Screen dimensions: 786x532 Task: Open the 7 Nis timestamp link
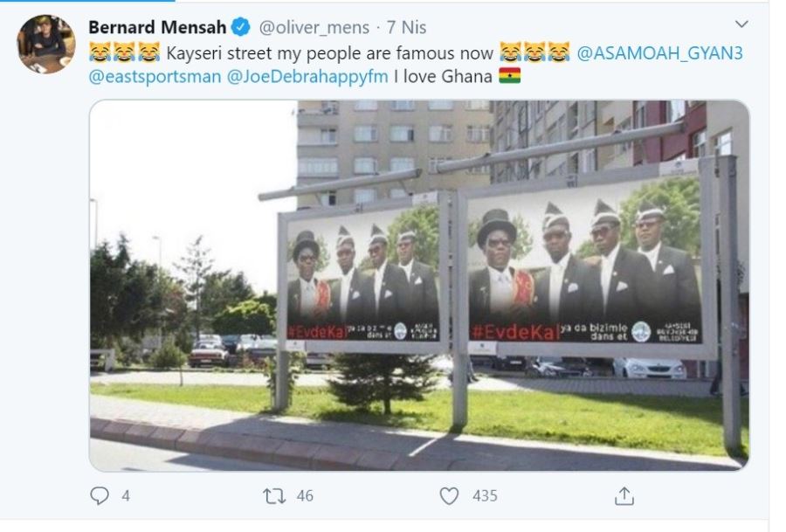point(406,27)
